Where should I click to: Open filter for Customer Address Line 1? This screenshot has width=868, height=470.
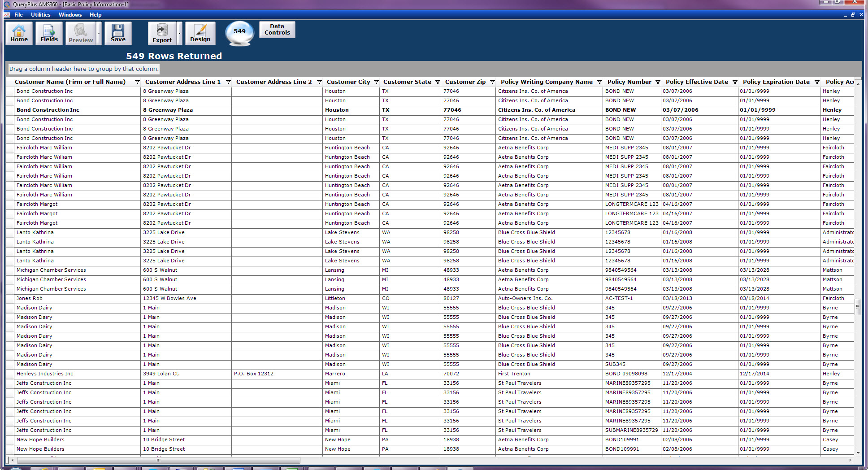(228, 82)
